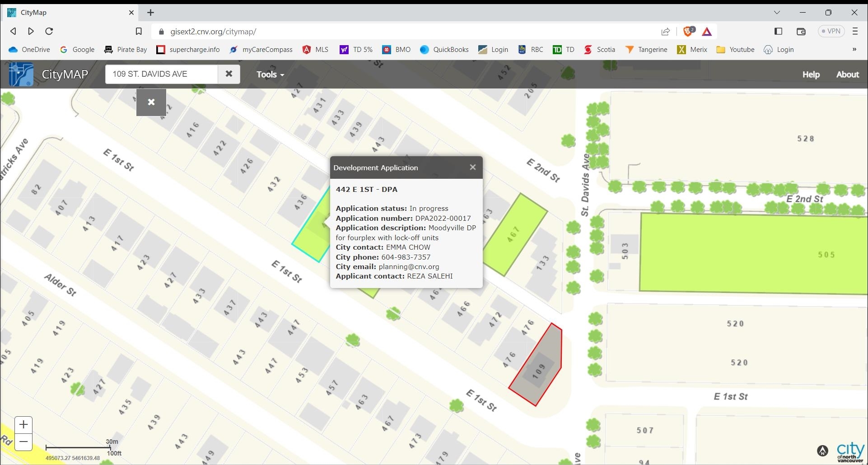Click the 503 building label

point(625,251)
